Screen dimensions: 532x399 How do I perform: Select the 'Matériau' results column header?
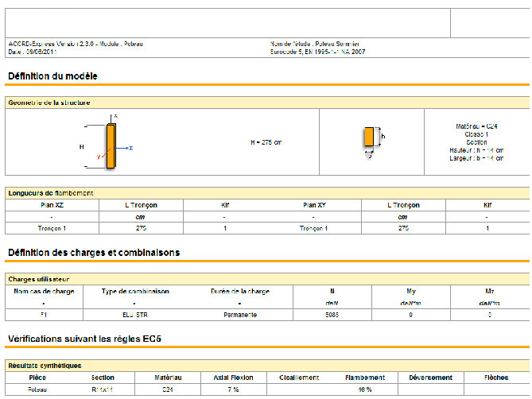tap(168, 378)
